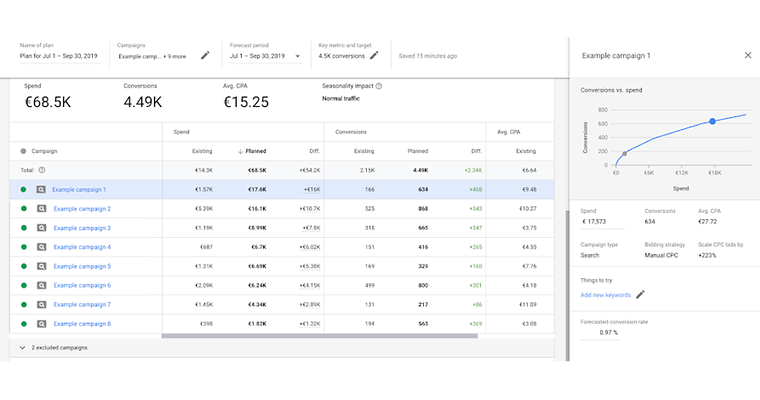Click search icon for Example campaign 4

41,247
